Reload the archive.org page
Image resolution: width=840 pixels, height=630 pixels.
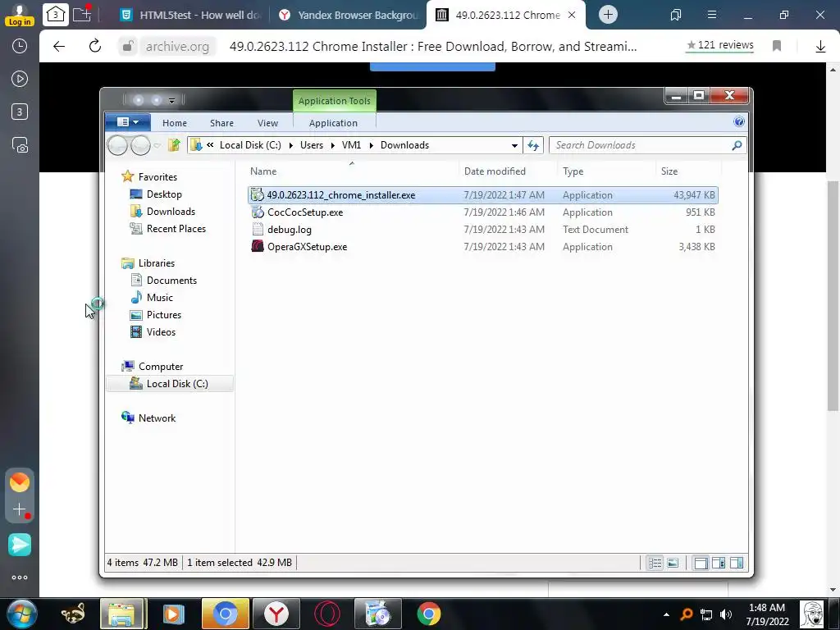coord(95,46)
